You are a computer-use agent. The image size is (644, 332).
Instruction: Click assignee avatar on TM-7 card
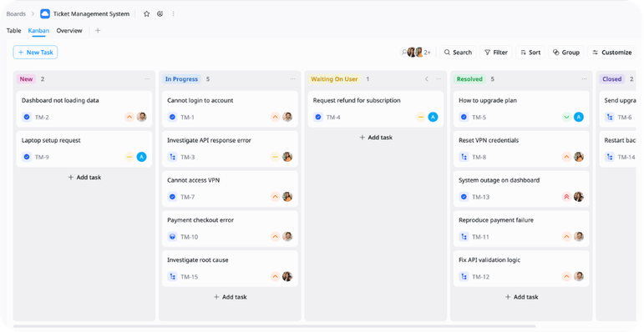[287, 197]
